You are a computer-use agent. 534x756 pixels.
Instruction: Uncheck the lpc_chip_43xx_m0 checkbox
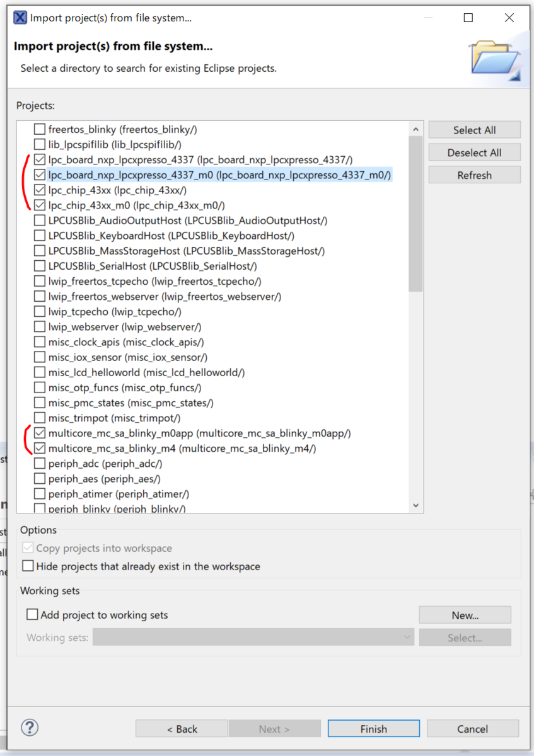[x=40, y=205]
